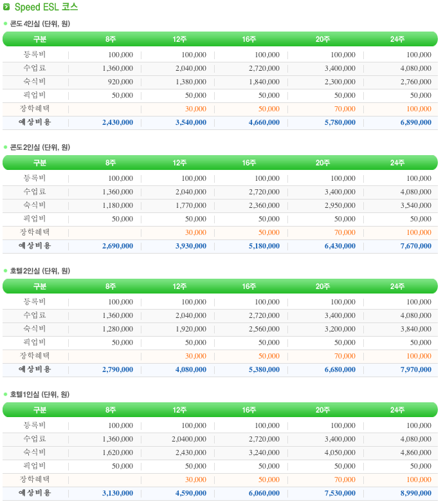This screenshot has height=504, width=443.
Task: Select the 24주 header in 콘도 2인실 table
Action: click(x=397, y=163)
